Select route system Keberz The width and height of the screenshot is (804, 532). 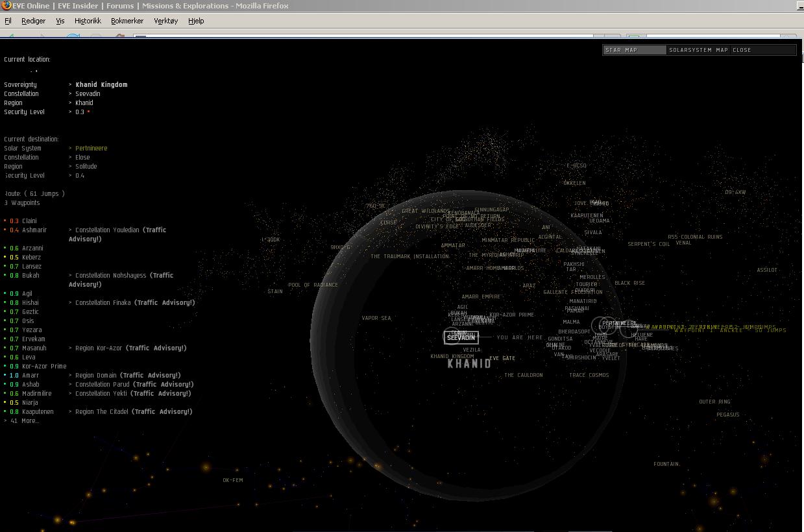(x=31, y=257)
